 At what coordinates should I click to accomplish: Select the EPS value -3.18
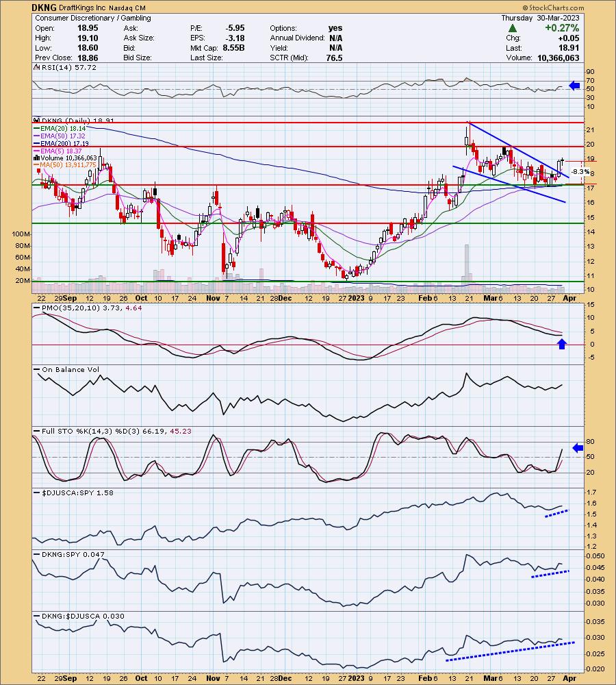tap(235, 38)
